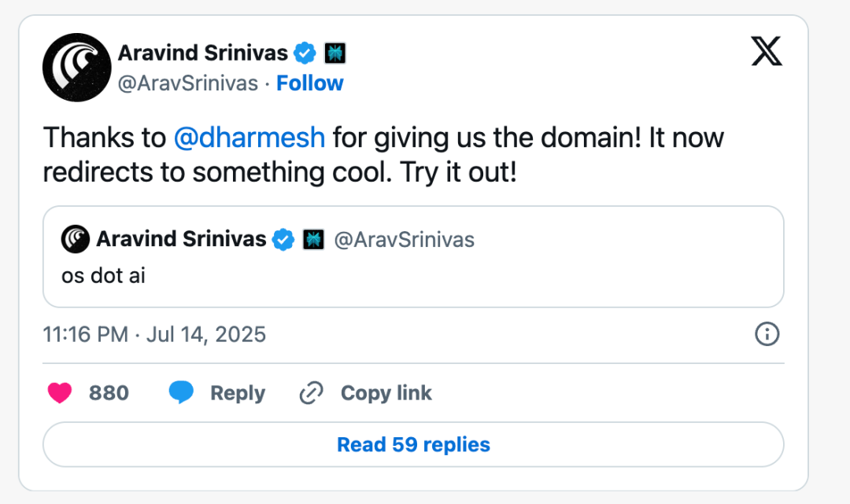
Task: Open Aravind Srinivas large profile avatar
Action: coord(77,67)
